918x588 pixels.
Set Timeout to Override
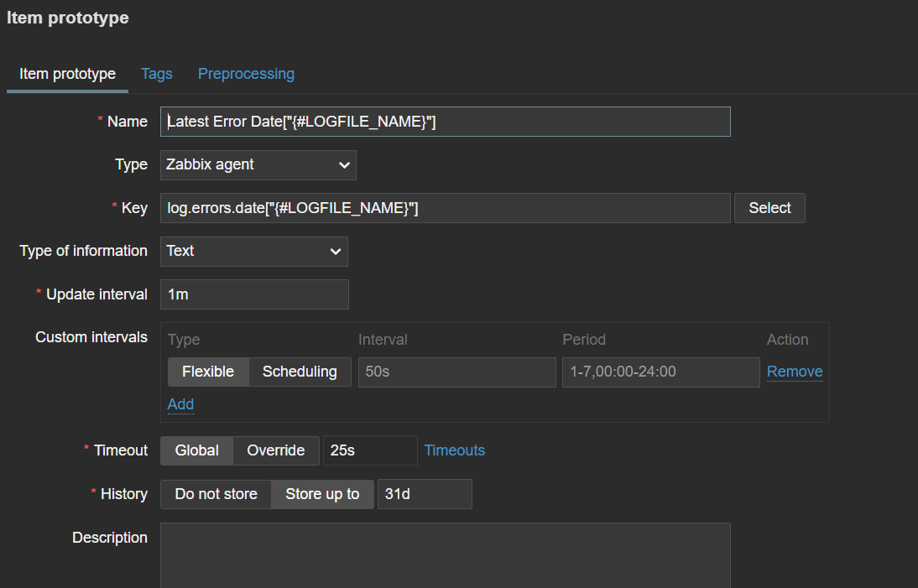click(x=276, y=450)
